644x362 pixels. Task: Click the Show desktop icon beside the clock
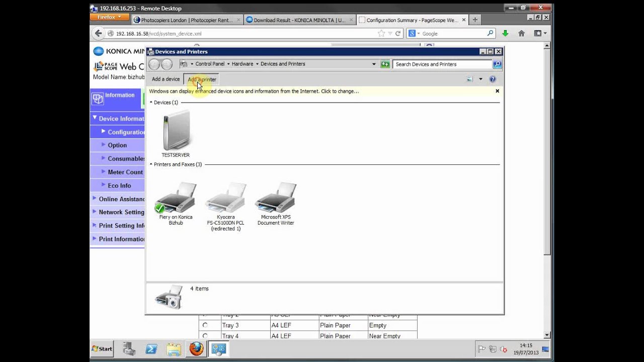click(x=545, y=349)
